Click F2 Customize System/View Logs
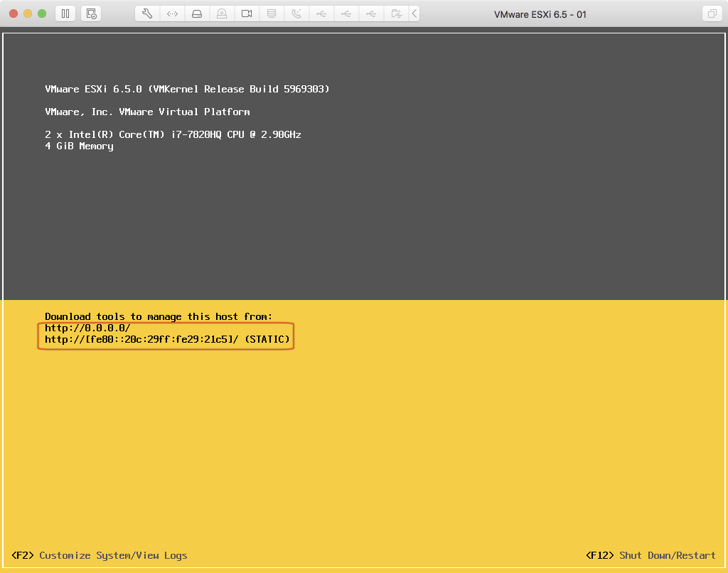This screenshot has width=728, height=573. [100, 555]
